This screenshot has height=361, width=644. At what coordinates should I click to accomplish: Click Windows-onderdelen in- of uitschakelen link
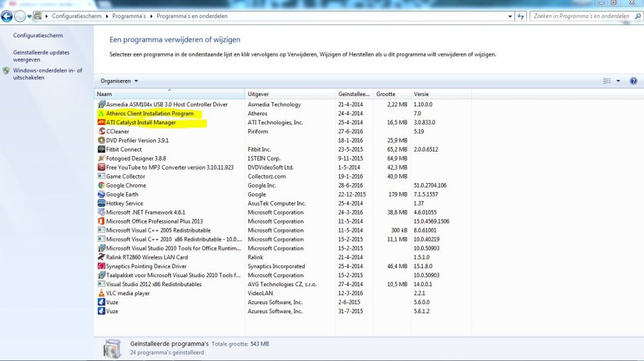pos(47,73)
